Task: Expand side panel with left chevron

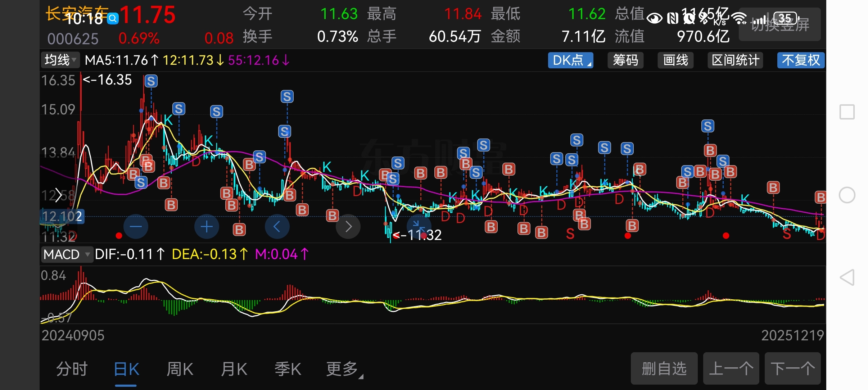Action: click(59, 196)
